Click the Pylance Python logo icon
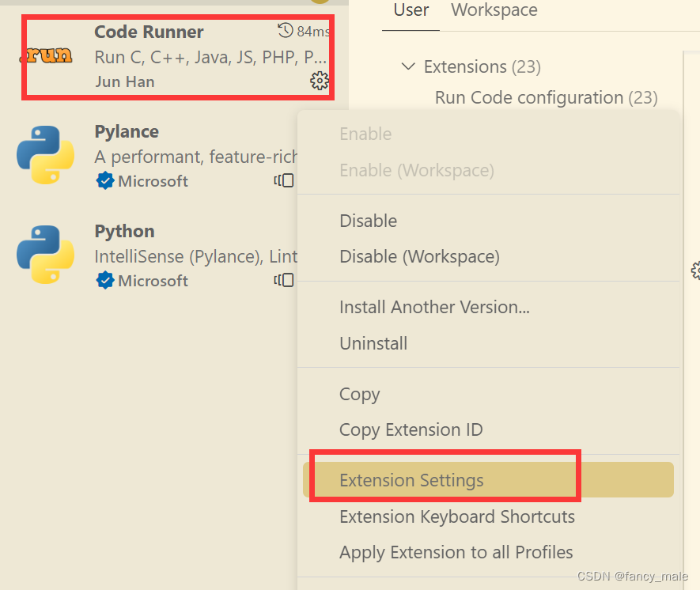700x590 pixels. (45, 154)
